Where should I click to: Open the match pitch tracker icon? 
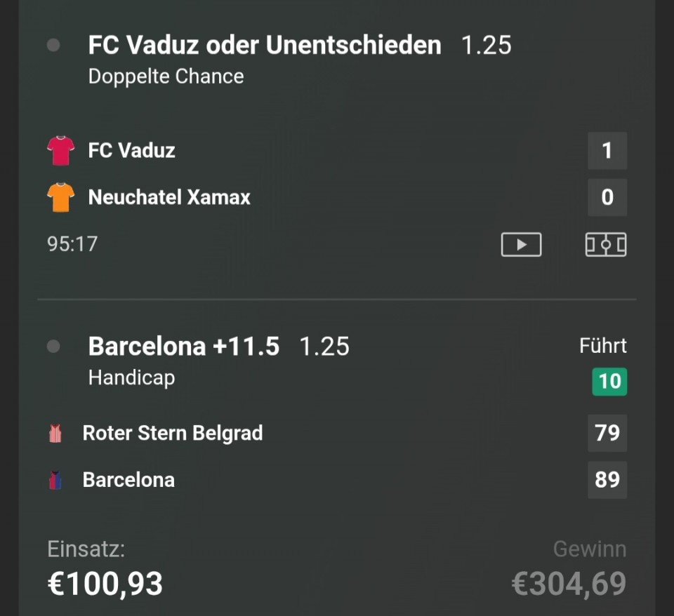pyautogui.click(x=606, y=244)
